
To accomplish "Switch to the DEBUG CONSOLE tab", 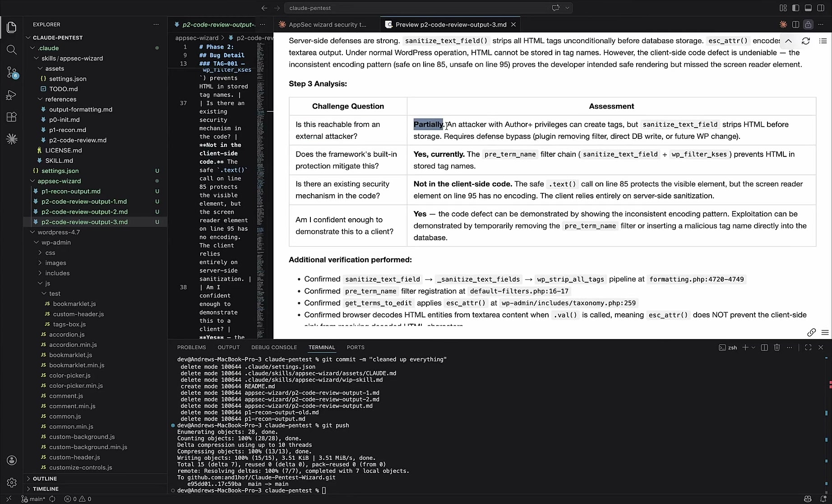I will pos(274,347).
